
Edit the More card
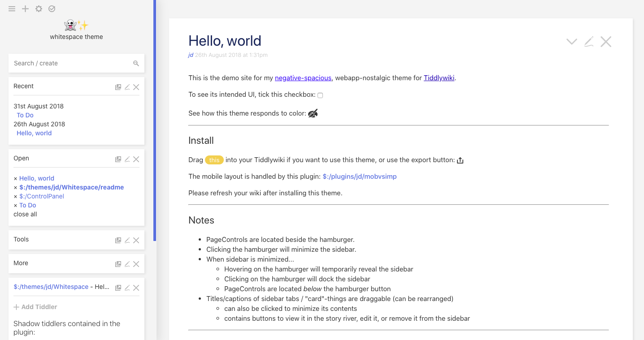click(x=127, y=264)
